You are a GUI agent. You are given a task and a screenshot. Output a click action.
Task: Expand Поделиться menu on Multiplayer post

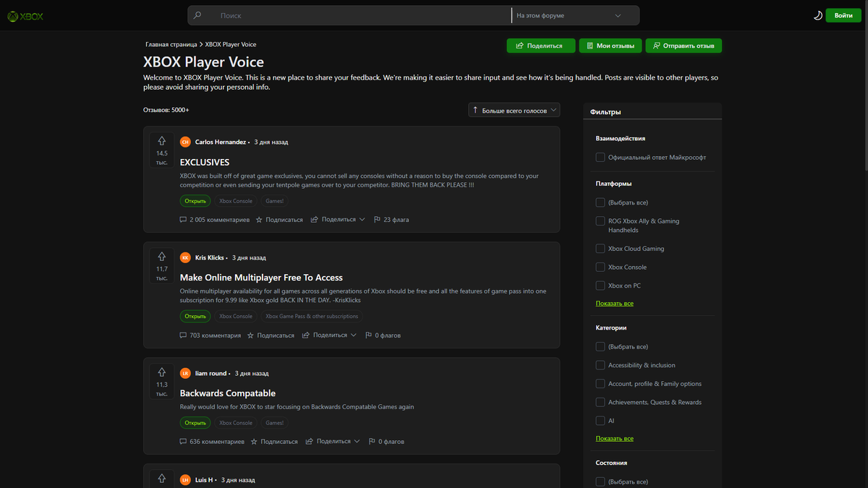tap(330, 335)
